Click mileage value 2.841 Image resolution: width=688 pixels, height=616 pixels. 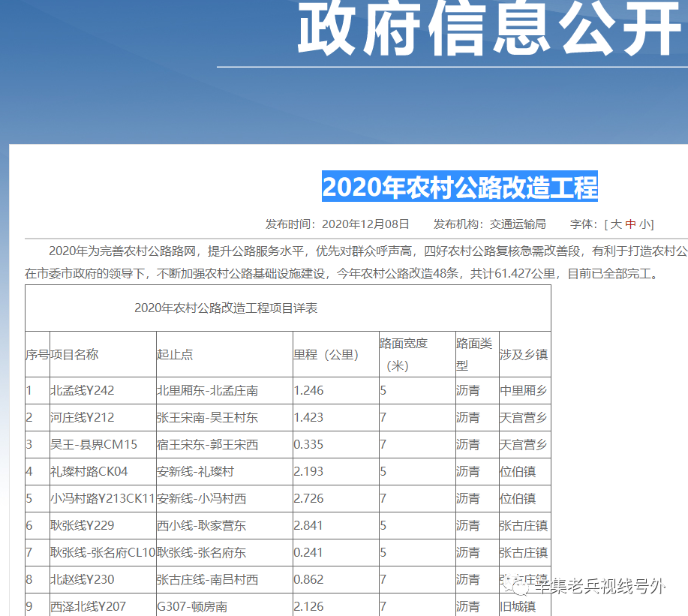[x=308, y=526]
